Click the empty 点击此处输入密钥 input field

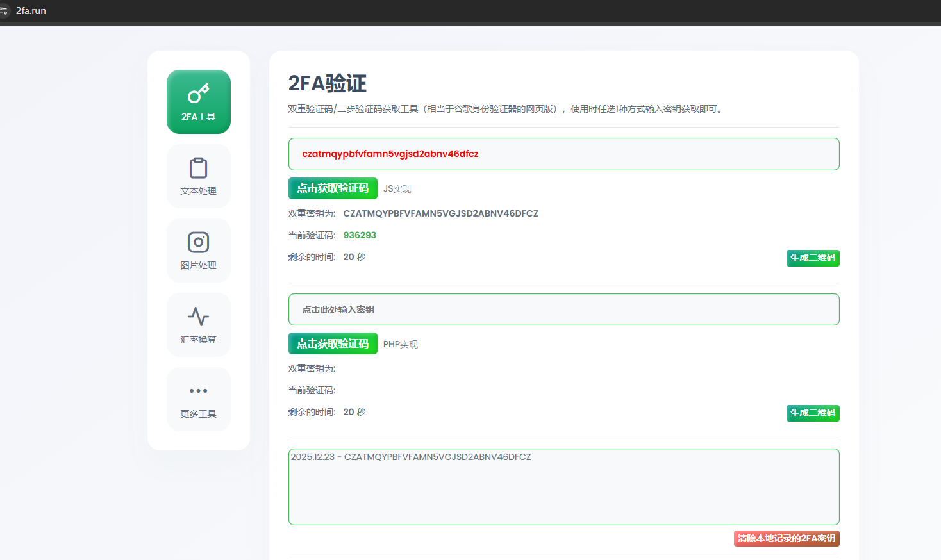coord(563,309)
